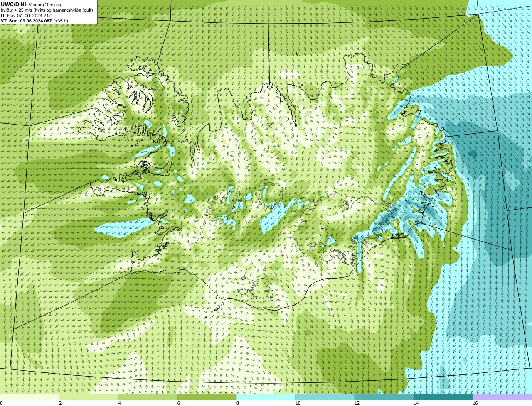The width and height of the screenshot is (532, 406).
Task: Click the 10–12 m/s turquoise legend swatch
Action: click(325, 397)
